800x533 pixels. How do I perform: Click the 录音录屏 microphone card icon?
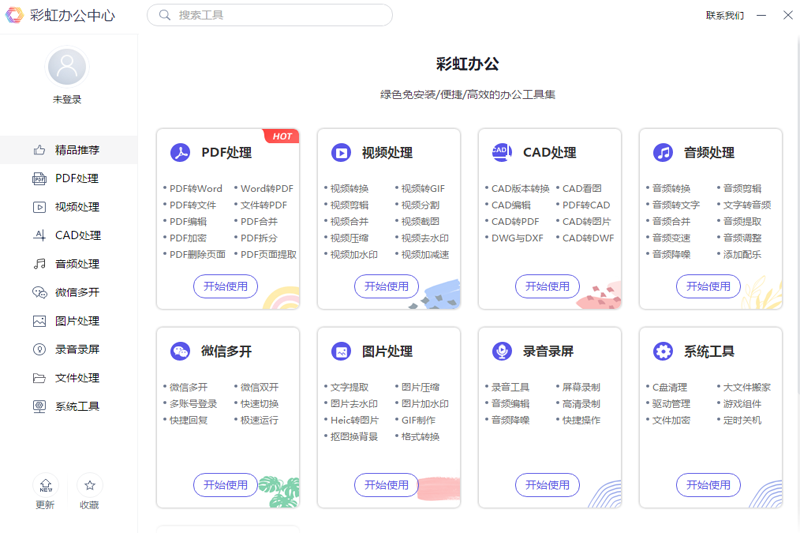tap(502, 352)
